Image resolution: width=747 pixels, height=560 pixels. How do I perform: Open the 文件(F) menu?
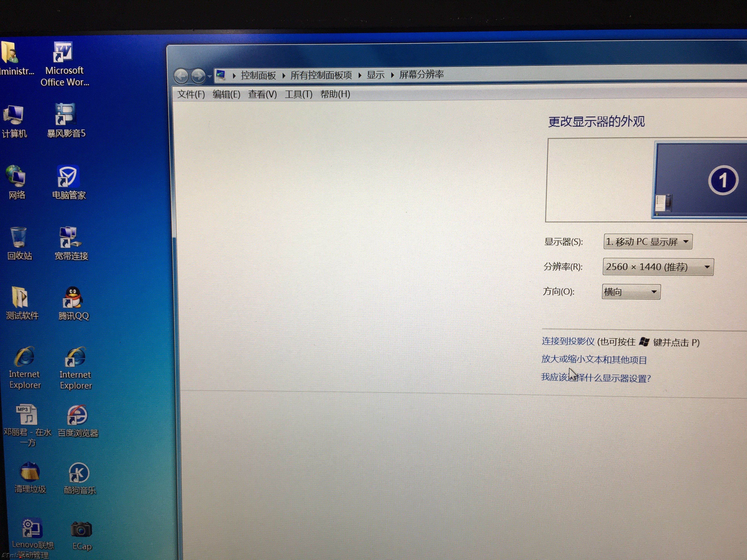(191, 94)
